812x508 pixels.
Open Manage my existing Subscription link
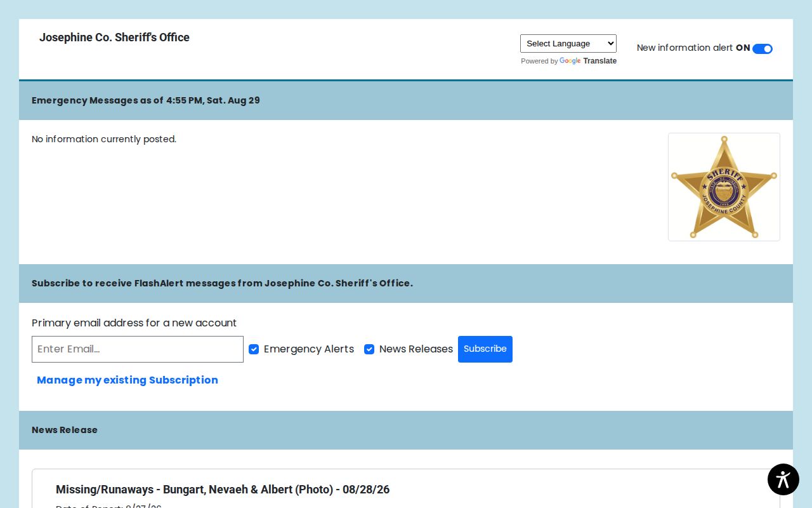[x=128, y=380]
